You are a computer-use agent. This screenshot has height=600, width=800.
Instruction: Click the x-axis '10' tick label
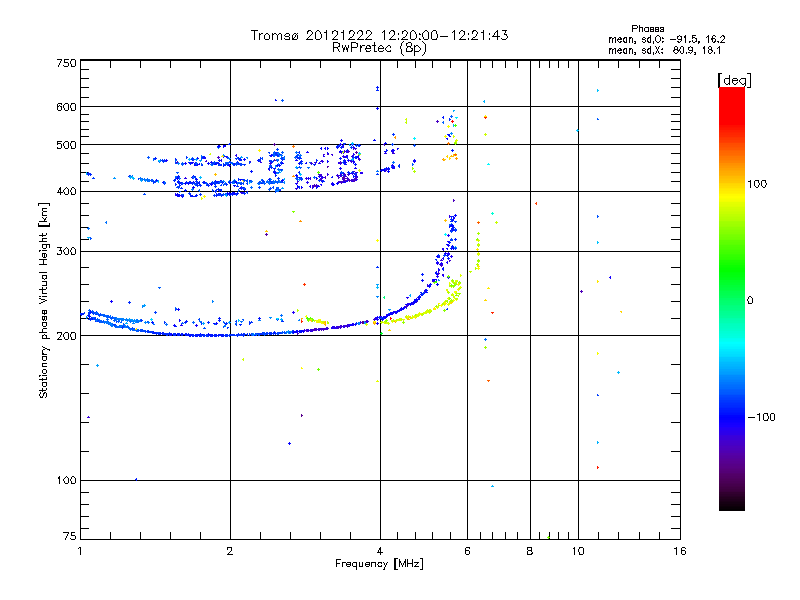578,551
